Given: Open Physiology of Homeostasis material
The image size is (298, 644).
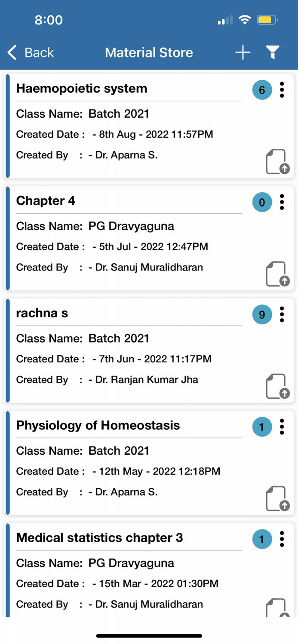Looking at the screenshot, I should (x=98, y=425).
